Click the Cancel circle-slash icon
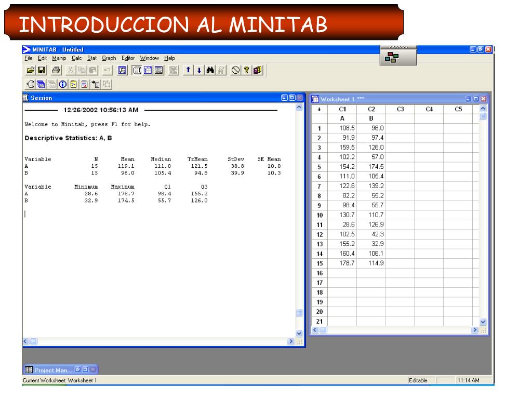Image resolution: width=532 pixels, height=399 pixels. click(x=235, y=70)
